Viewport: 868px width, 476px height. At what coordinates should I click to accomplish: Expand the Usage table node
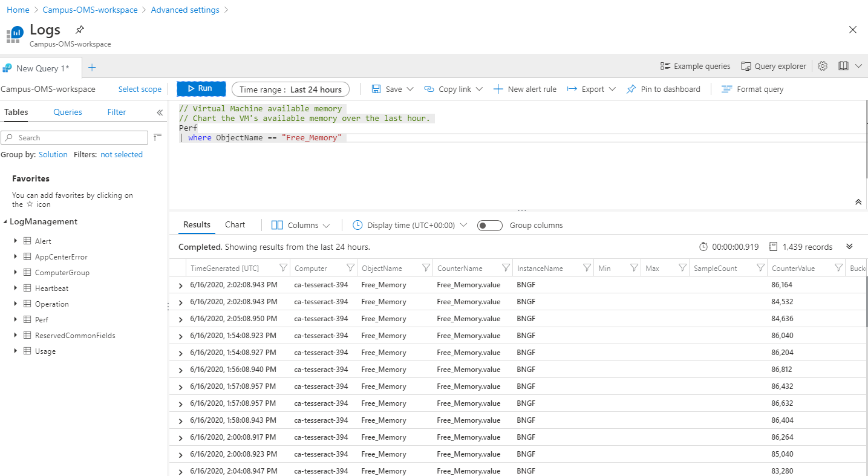point(15,351)
